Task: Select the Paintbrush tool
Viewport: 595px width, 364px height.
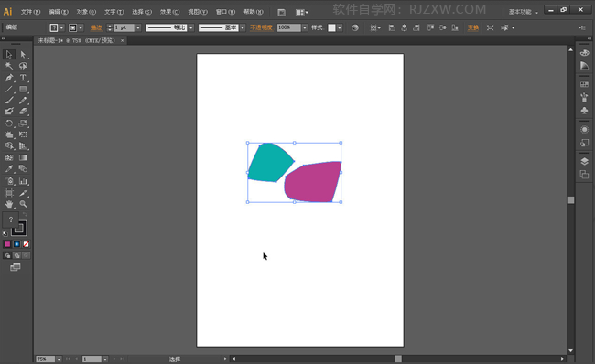Action: click(9, 100)
